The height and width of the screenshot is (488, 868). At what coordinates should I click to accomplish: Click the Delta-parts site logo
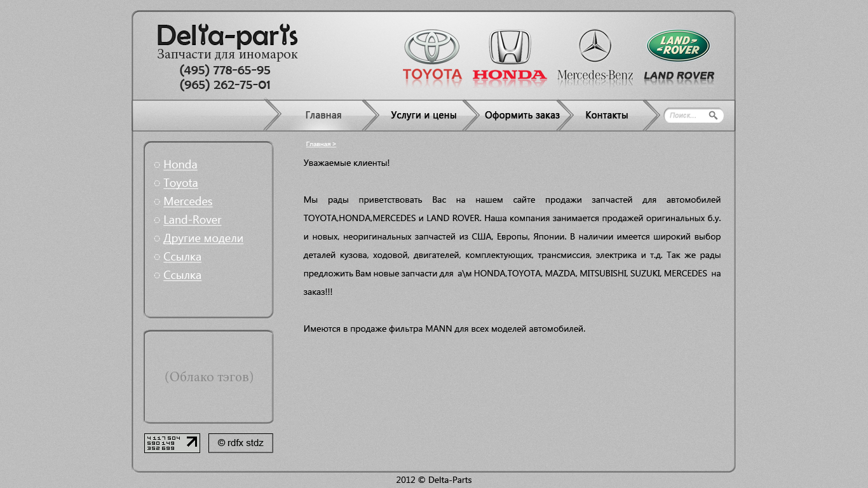(227, 37)
